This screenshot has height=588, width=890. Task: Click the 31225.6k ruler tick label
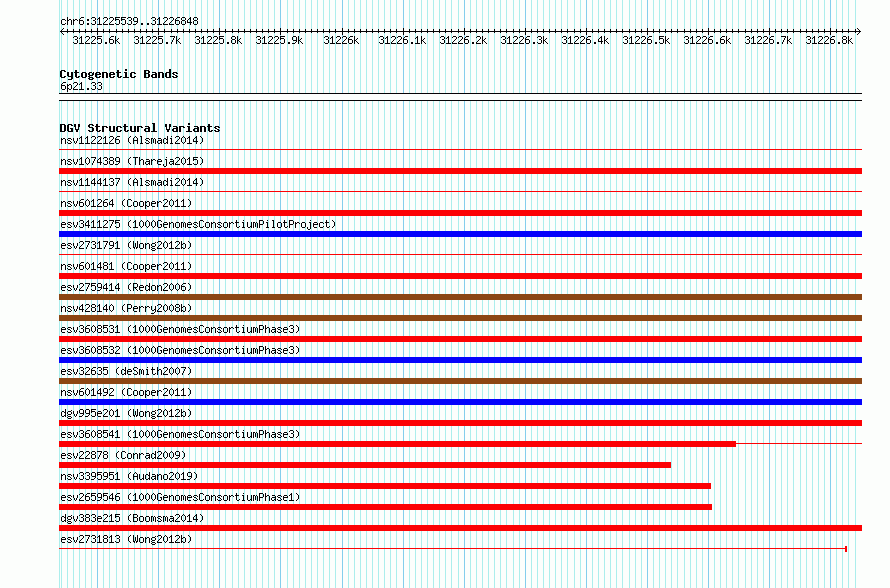pos(96,40)
